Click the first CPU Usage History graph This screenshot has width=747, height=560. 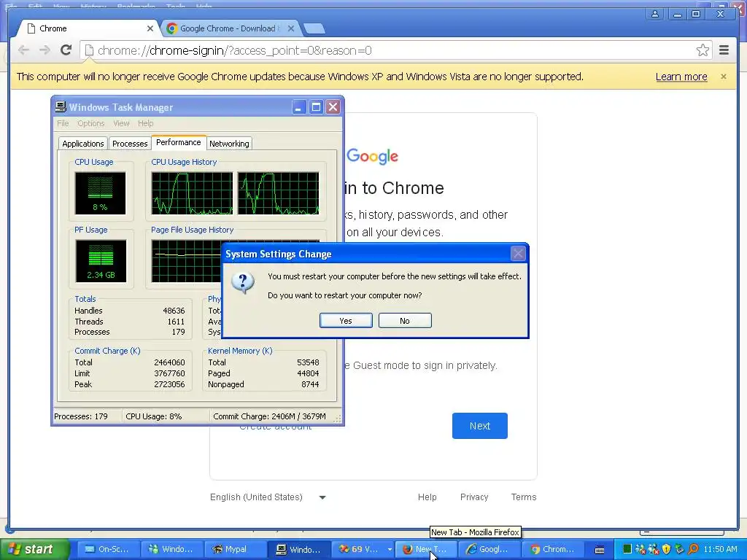[192, 192]
